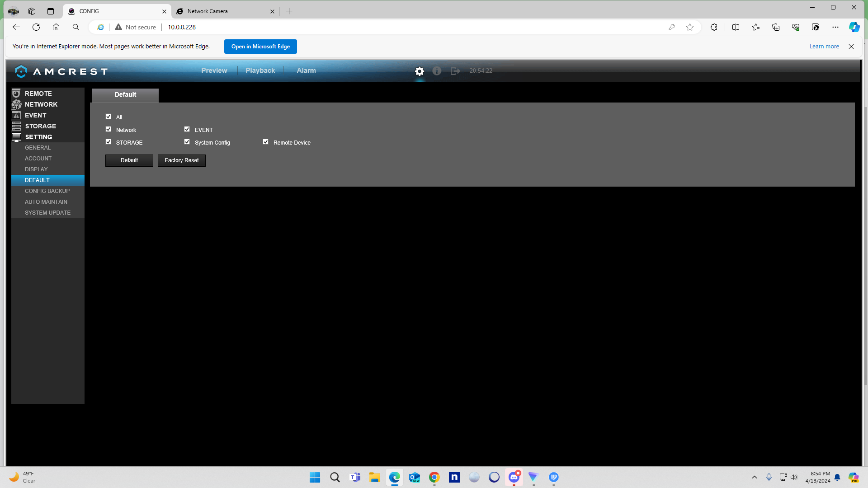Dismiss the Internet Explorer mode banner
Viewport: 868px width, 488px height.
(851, 47)
